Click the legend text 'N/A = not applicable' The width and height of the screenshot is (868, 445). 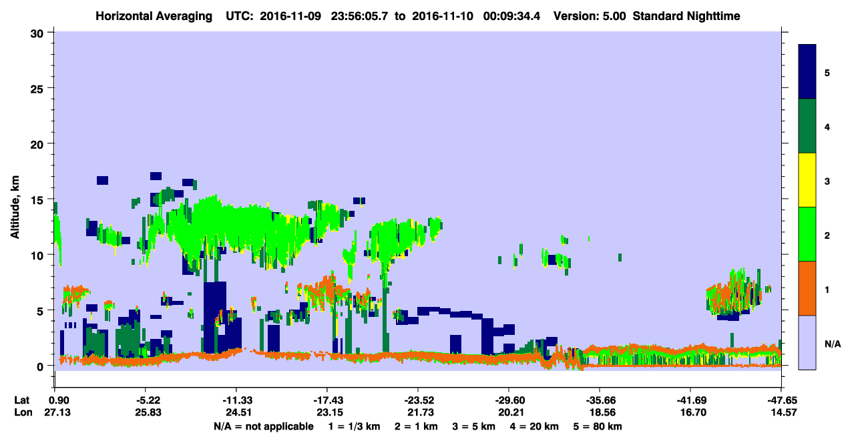pyautogui.click(x=264, y=426)
